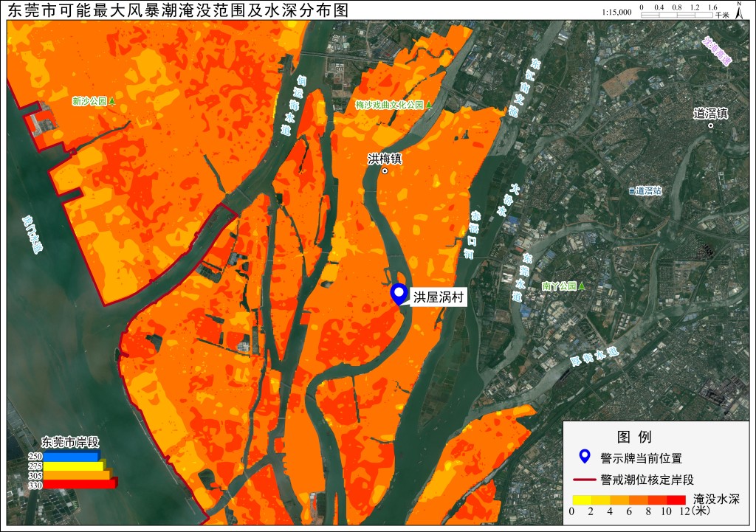This screenshot has height=532, width=756.
Task: Click the red 330 bar in chart
Action: [x=80, y=485]
